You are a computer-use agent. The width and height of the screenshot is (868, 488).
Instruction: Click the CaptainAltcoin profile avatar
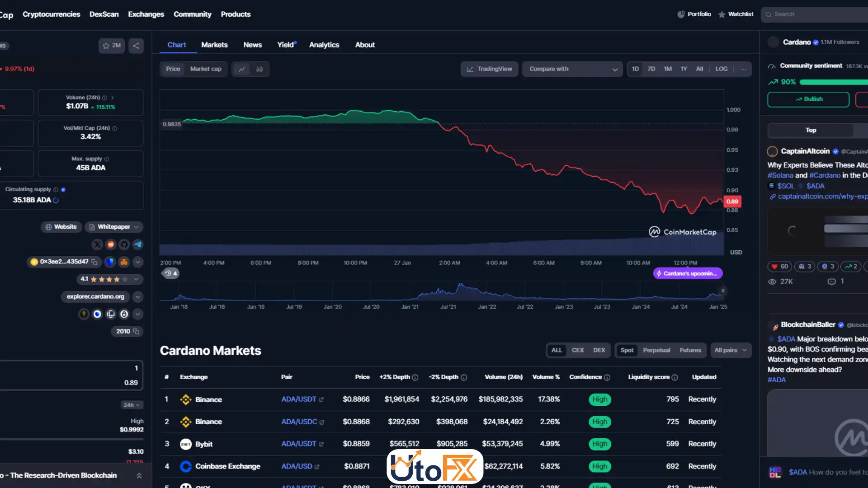tap(773, 151)
